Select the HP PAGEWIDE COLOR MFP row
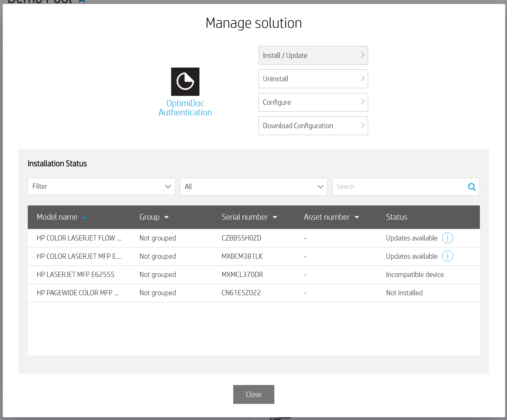This screenshot has height=420, width=507. coord(78,293)
